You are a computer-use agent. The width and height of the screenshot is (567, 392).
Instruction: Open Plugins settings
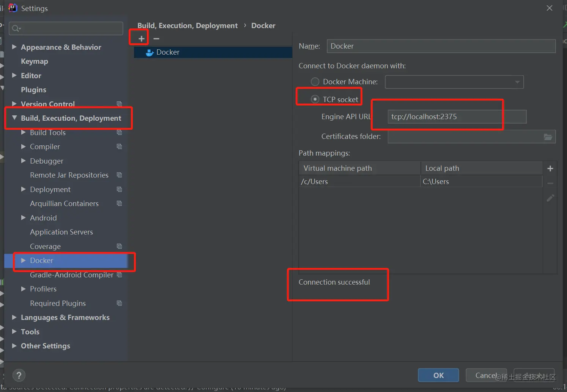click(x=33, y=90)
